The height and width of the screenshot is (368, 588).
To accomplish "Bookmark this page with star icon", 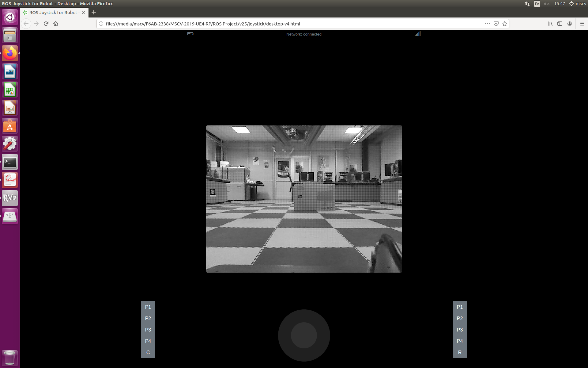I will pyautogui.click(x=505, y=24).
